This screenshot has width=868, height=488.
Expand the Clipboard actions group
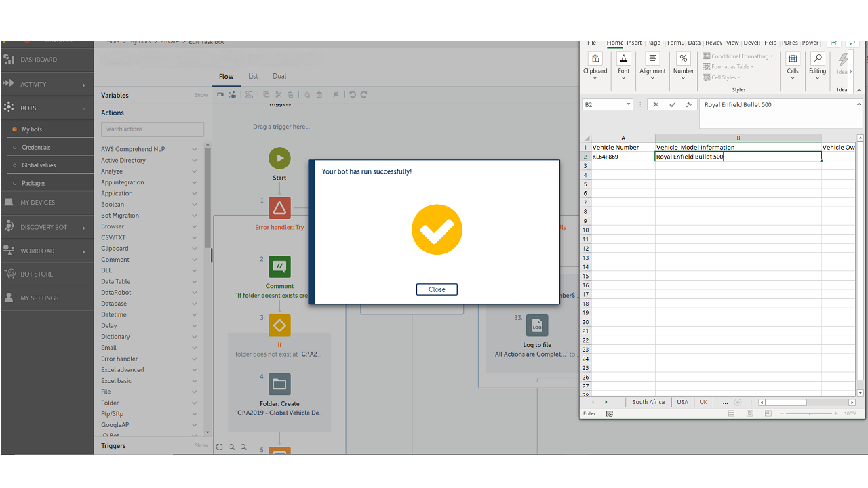click(195, 249)
